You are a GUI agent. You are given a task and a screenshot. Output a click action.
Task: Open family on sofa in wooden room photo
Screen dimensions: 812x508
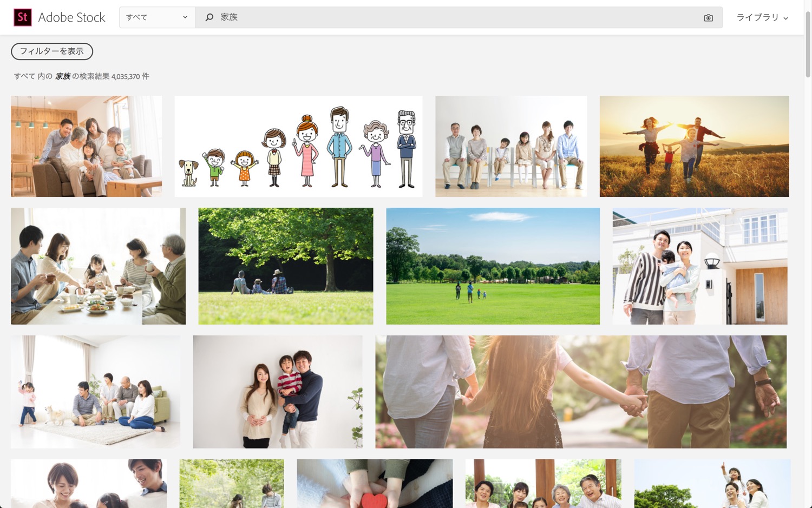[x=86, y=146]
